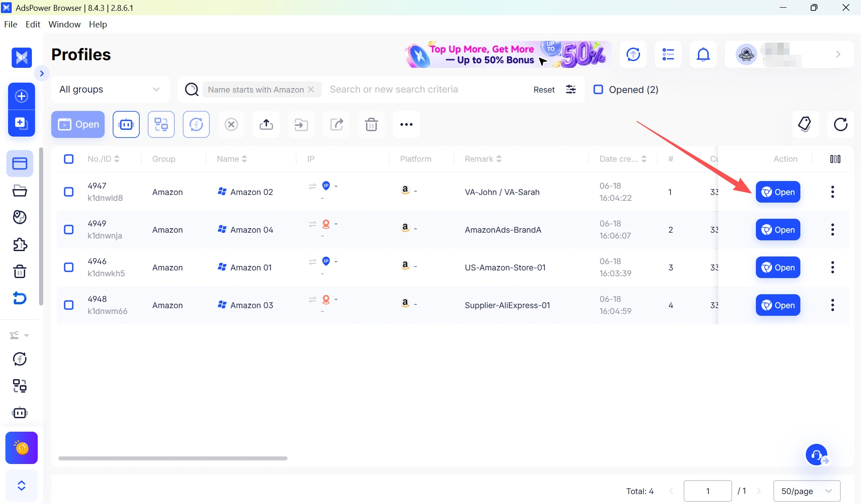Click the delete trash toolbar icon
861x504 pixels.
click(x=371, y=124)
